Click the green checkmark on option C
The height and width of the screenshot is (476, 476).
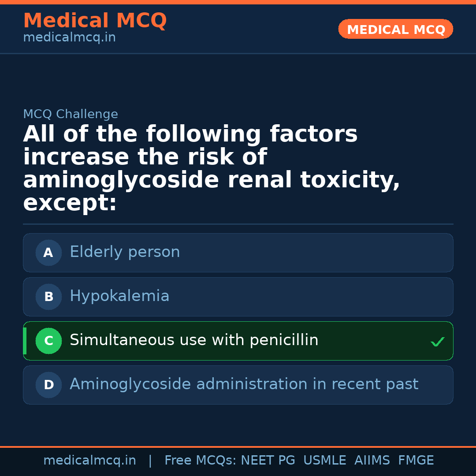pyautogui.click(x=437, y=342)
